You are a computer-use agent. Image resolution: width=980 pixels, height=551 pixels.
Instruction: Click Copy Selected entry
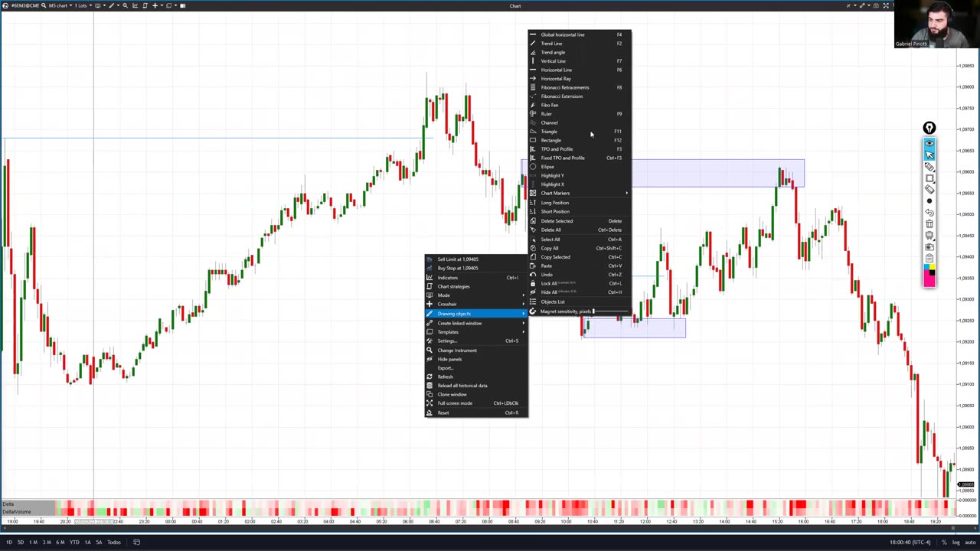click(x=580, y=257)
